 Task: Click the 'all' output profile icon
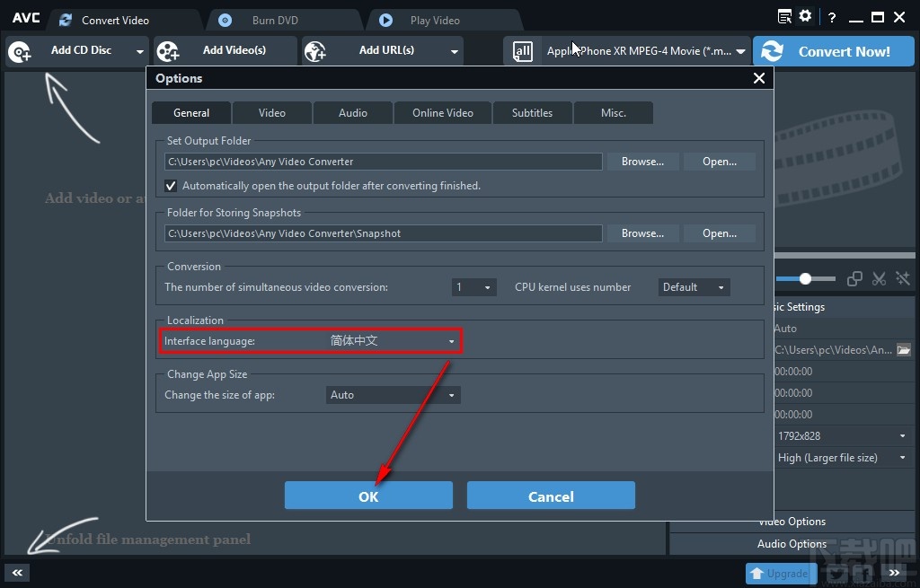tap(523, 52)
